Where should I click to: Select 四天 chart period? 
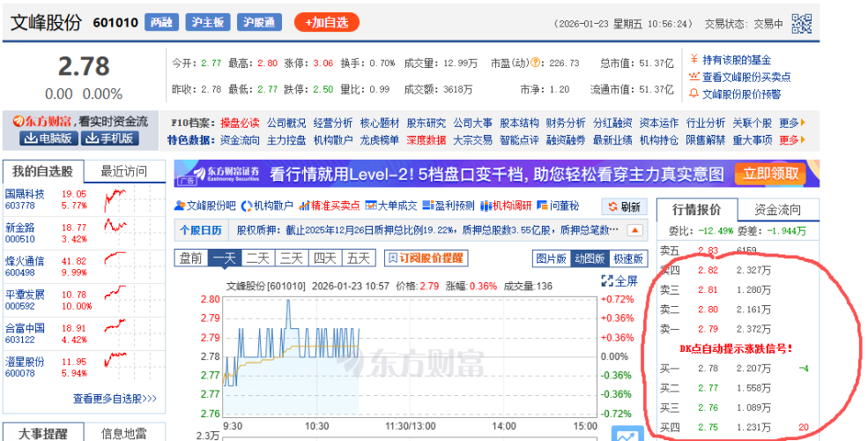tap(325, 258)
